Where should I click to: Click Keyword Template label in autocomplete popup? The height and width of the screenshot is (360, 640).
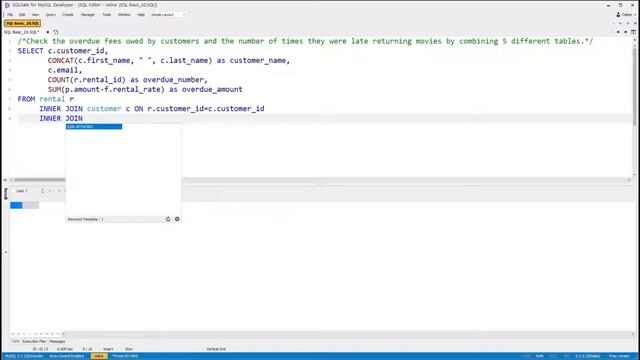83,220
